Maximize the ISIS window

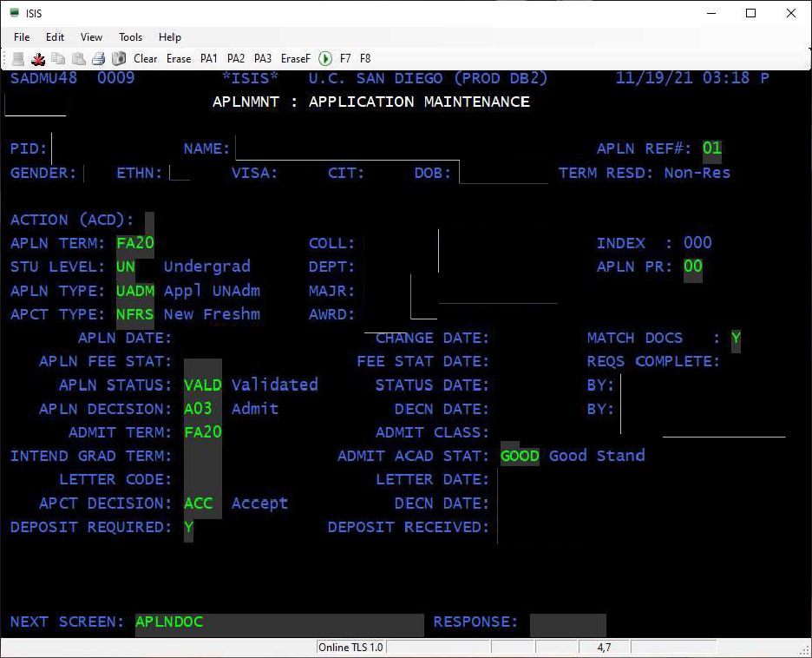751,14
